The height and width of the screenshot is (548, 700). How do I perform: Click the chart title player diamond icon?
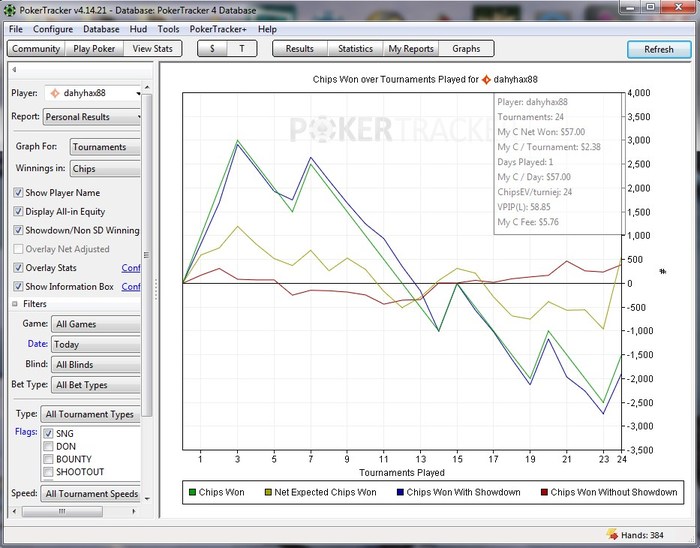[486, 79]
